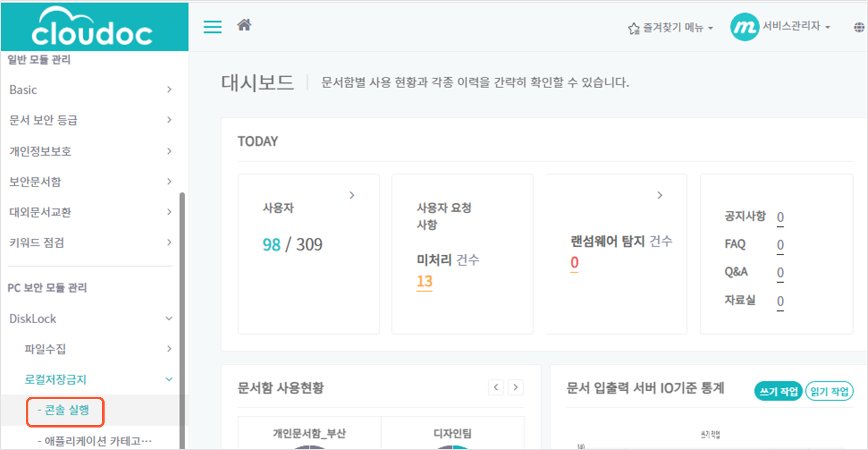Open the 즐겨찾기 메뉴 dropdown
This screenshot has width=868, height=450.
(671, 28)
